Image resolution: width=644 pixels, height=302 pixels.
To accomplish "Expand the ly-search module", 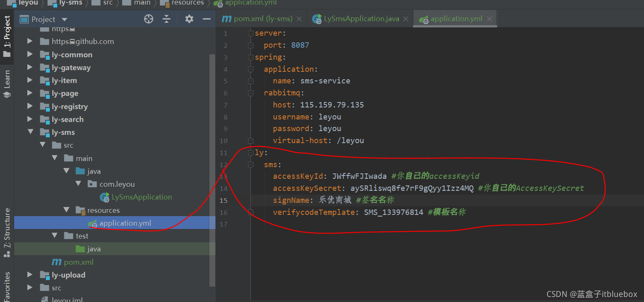I will 30,119.
